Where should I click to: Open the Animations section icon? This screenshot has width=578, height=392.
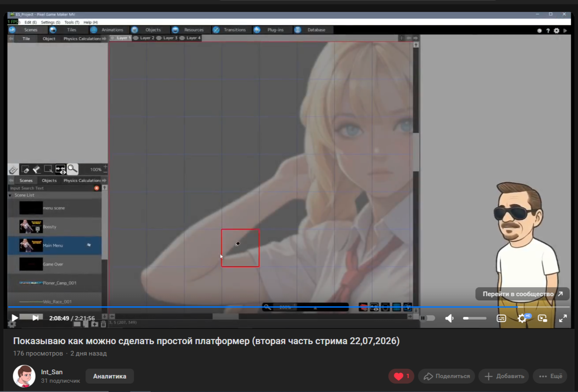coord(93,30)
